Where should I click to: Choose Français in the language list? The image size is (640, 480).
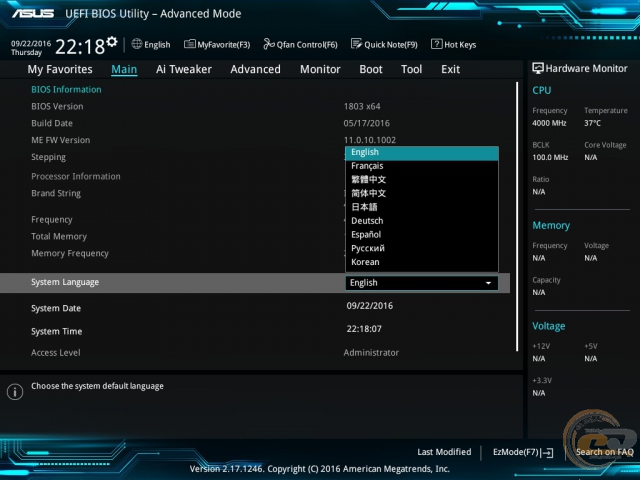click(x=422, y=166)
